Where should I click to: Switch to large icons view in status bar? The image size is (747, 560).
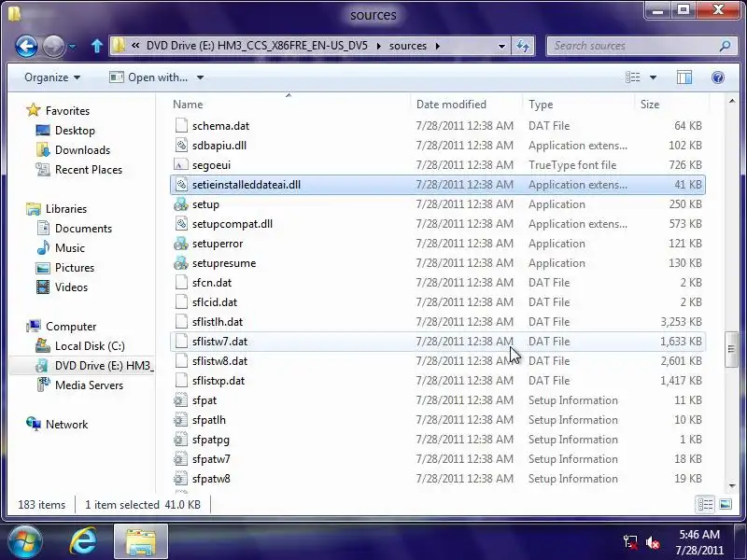pyautogui.click(x=726, y=504)
